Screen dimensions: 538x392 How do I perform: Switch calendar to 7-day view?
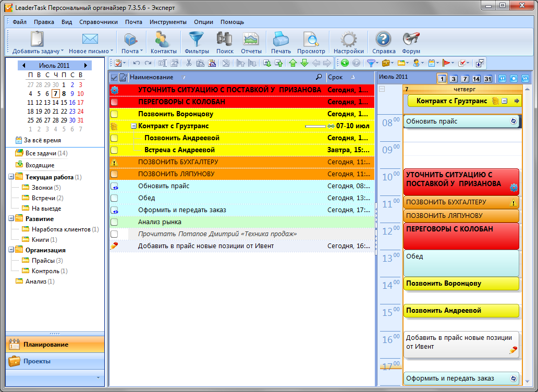click(x=465, y=79)
